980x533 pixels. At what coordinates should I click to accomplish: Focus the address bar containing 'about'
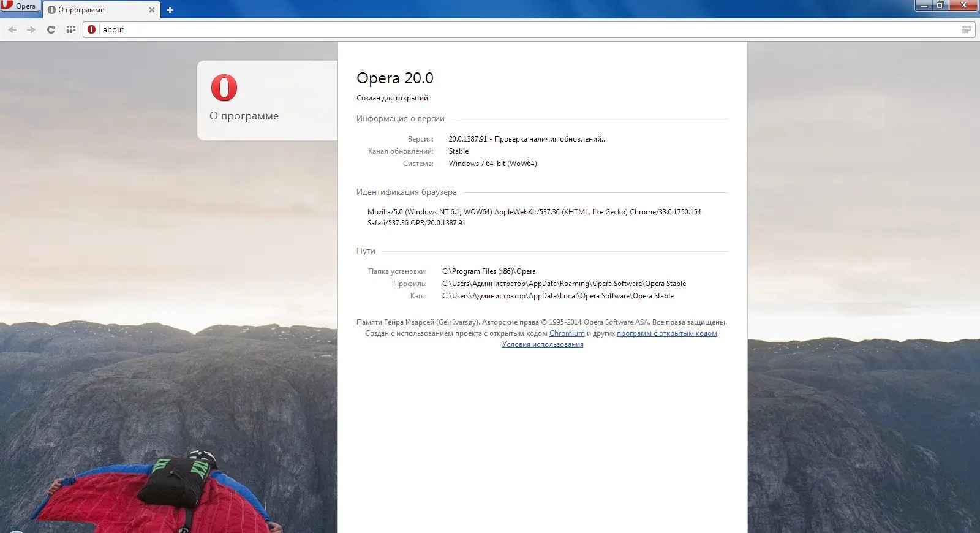tap(528, 29)
